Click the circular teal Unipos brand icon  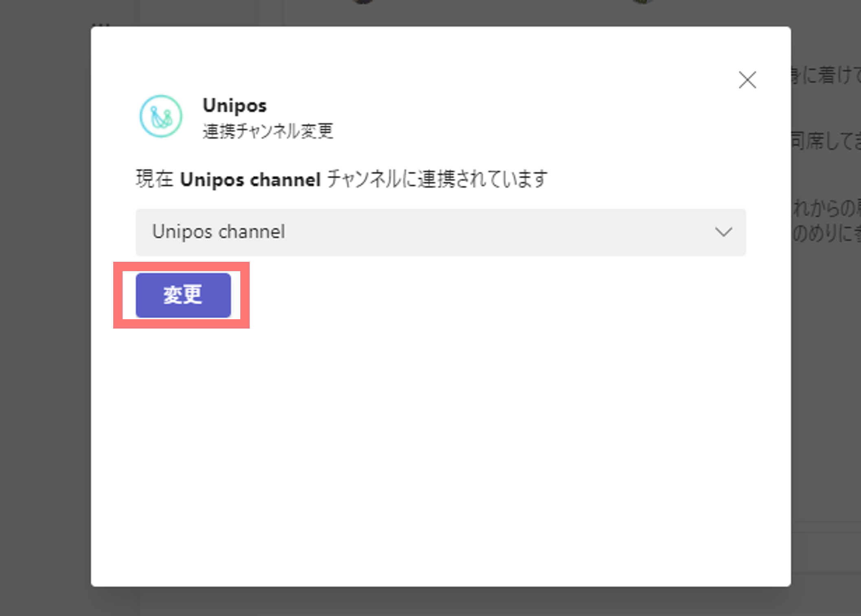(x=160, y=116)
